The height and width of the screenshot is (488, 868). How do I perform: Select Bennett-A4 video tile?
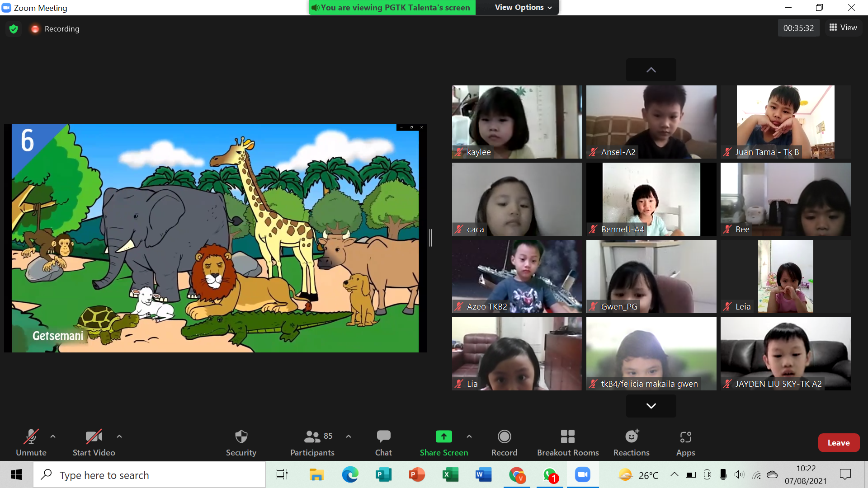(x=651, y=199)
